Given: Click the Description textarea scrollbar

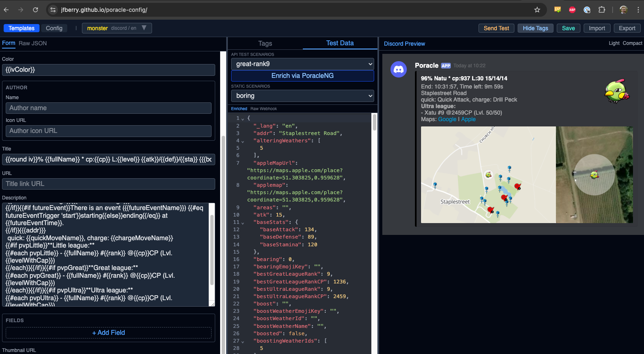Looking at the screenshot, I should click(212, 250).
